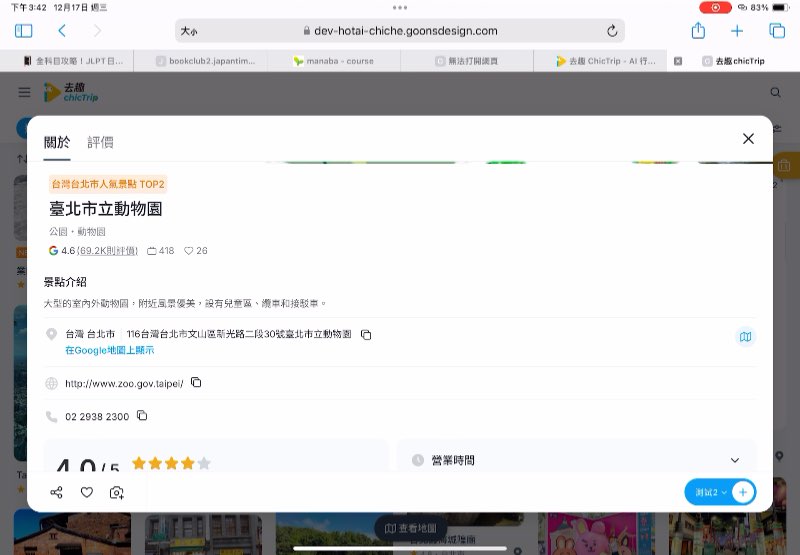Open Safari sidebar panel icon
The image size is (800, 555).
tap(23, 31)
